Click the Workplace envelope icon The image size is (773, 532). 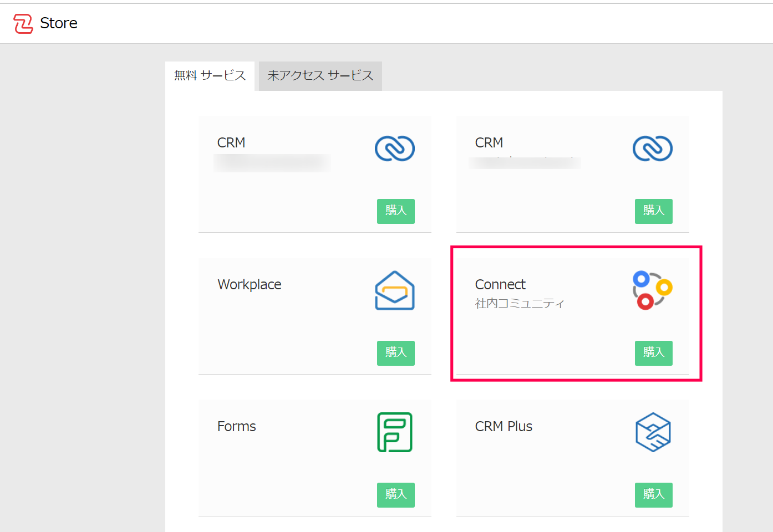click(x=394, y=290)
